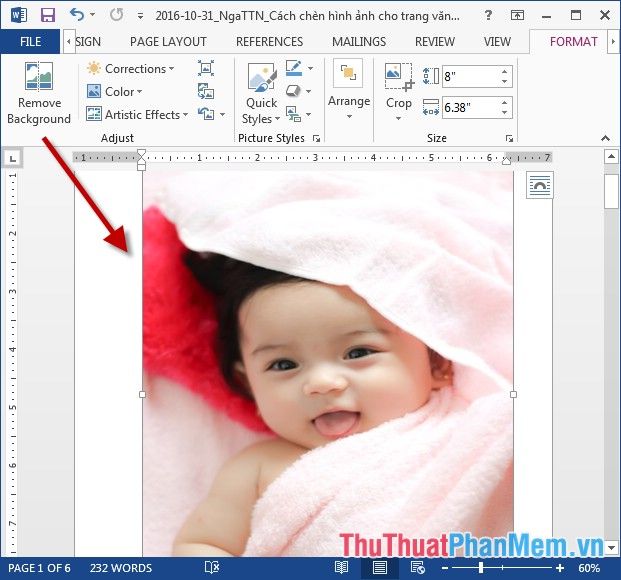Click the Remove Background icon
Image resolution: width=621 pixels, height=580 pixels.
pyautogui.click(x=39, y=76)
